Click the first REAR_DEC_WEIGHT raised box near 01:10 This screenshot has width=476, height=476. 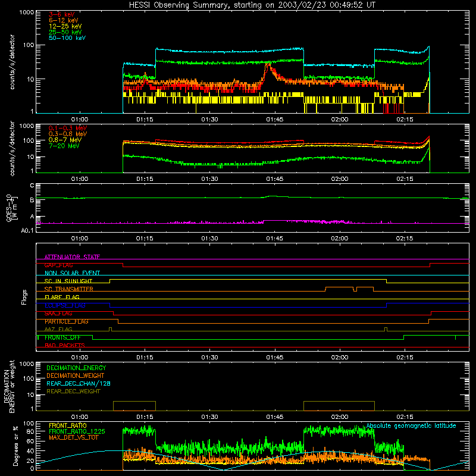(134, 406)
